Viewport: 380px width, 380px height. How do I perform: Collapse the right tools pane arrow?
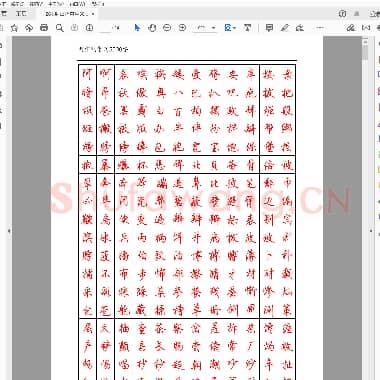(371, 231)
